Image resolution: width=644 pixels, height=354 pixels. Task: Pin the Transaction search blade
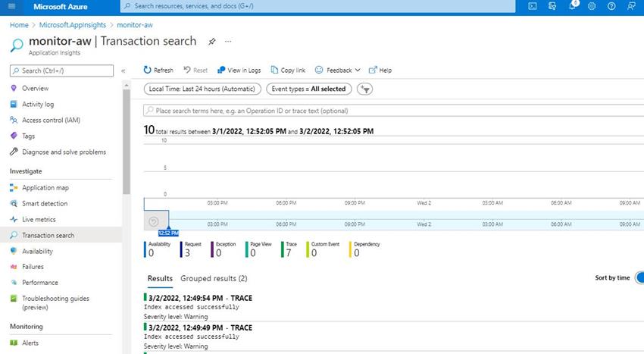tap(212, 42)
